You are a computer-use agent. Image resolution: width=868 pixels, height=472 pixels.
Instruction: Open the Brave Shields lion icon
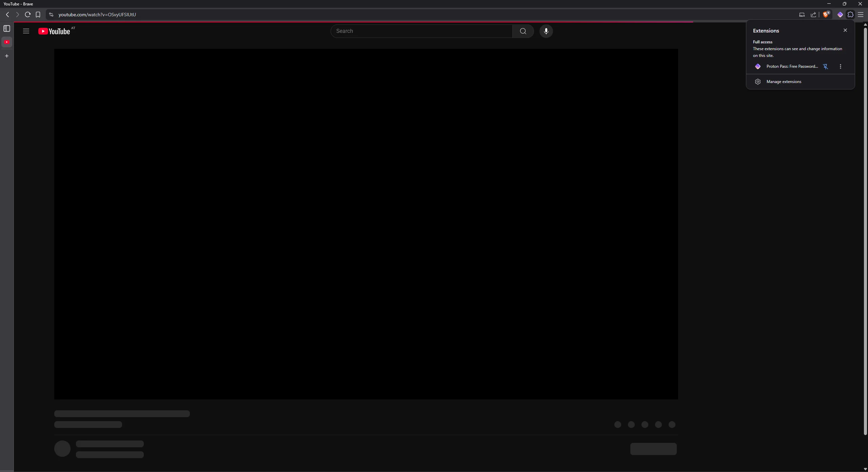click(x=826, y=15)
